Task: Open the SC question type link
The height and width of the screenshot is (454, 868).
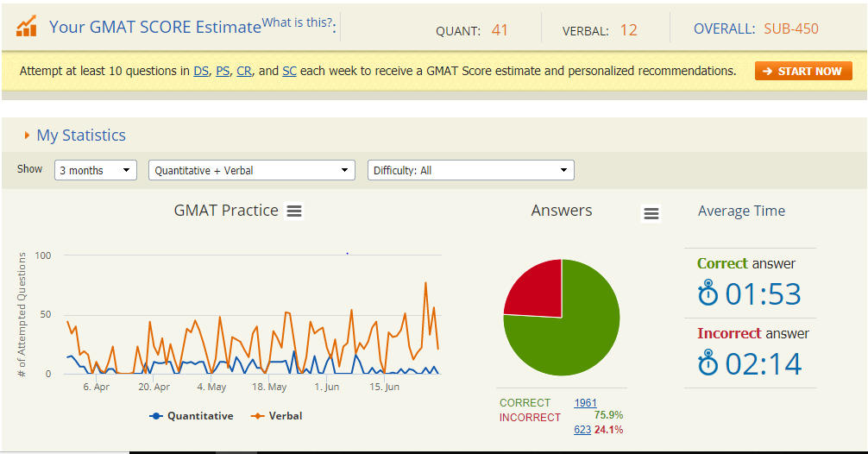Action: 289,71
